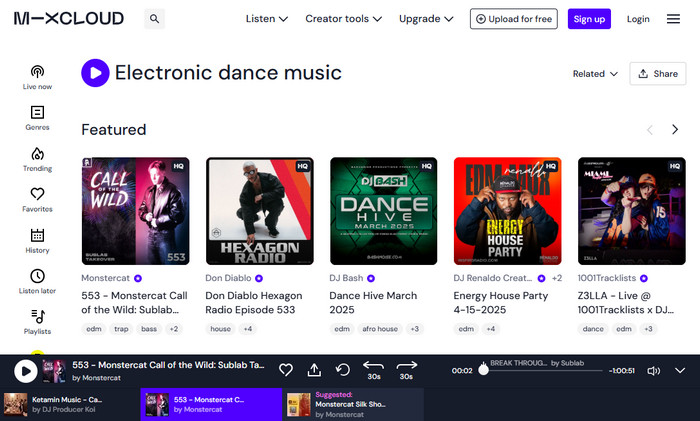Click the player share upload icon
Screen dimensions: 700x421
[x=314, y=370]
